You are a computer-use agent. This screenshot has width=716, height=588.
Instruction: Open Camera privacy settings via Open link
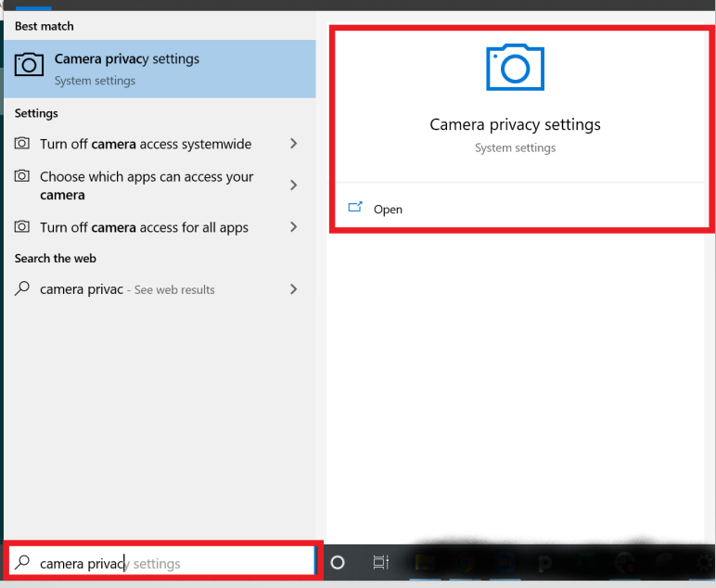click(x=388, y=209)
